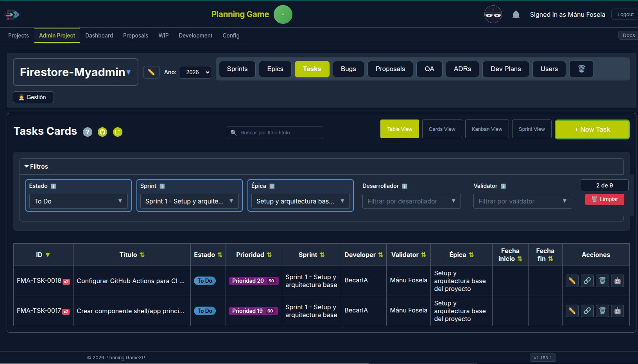
Task: Delete task FMA-TSK-0017 with trash icon
Action: (602, 311)
